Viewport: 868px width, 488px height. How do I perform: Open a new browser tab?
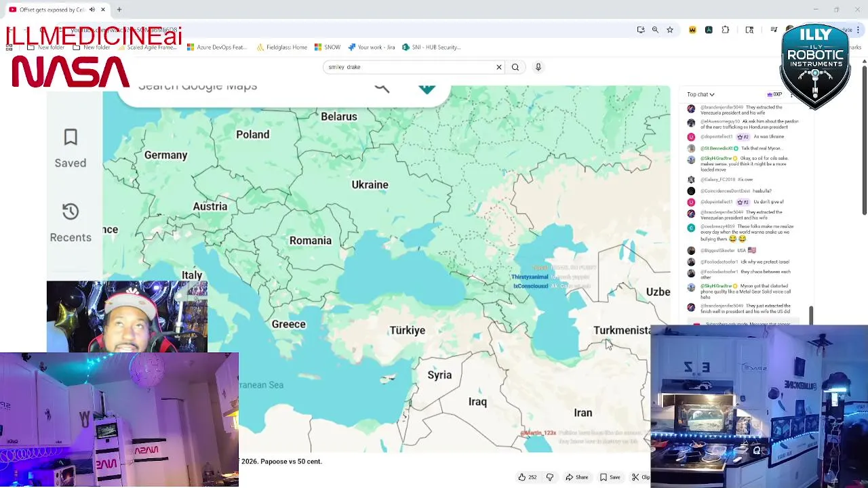[x=119, y=9]
